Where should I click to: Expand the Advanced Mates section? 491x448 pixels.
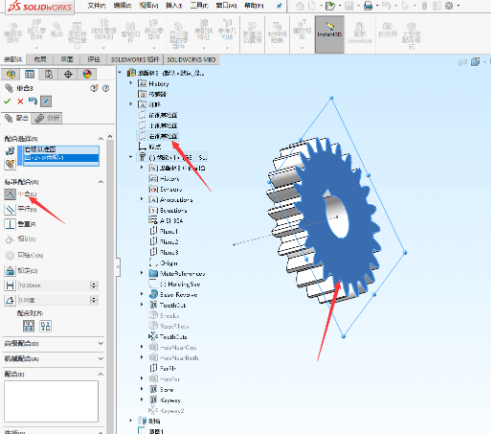(x=100, y=343)
